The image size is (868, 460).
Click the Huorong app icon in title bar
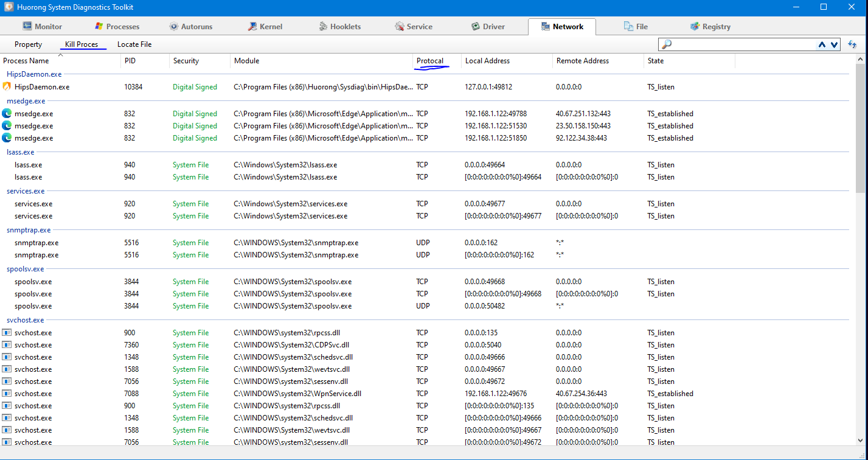(9, 7)
